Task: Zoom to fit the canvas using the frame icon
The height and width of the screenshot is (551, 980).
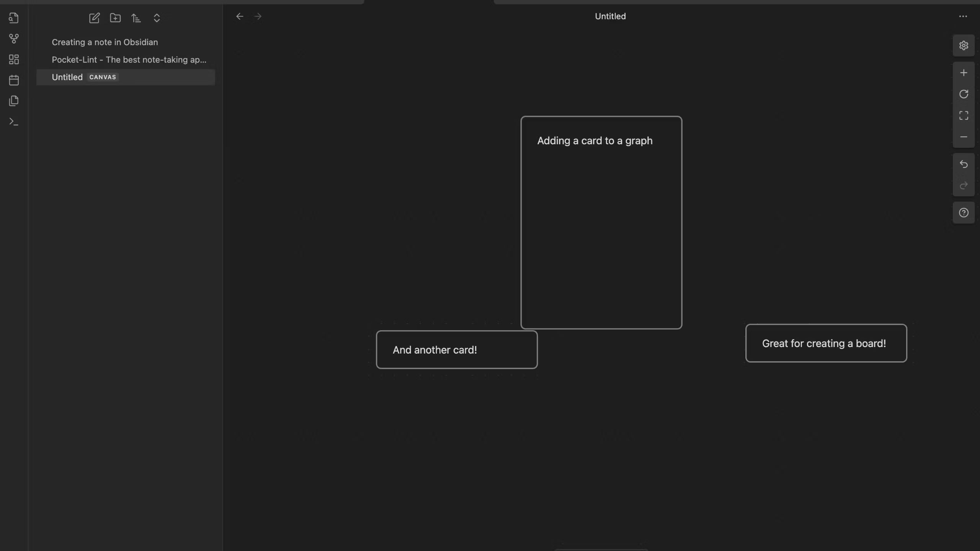Action: tap(964, 115)
